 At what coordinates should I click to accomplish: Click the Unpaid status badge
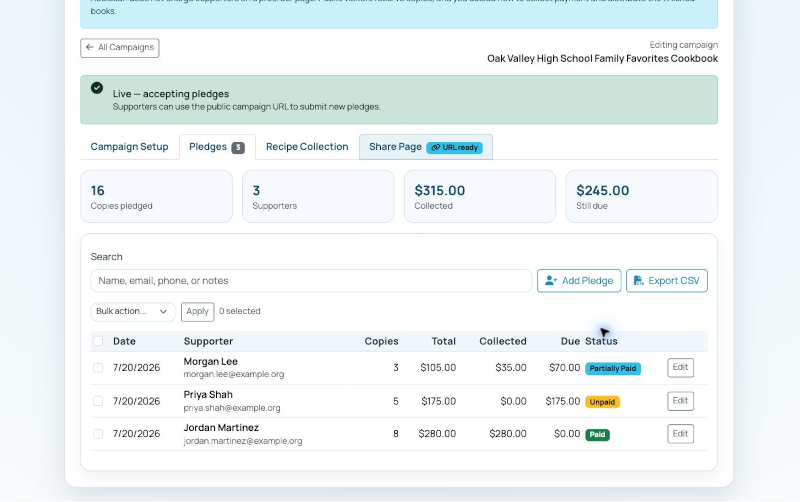(602, 402)
